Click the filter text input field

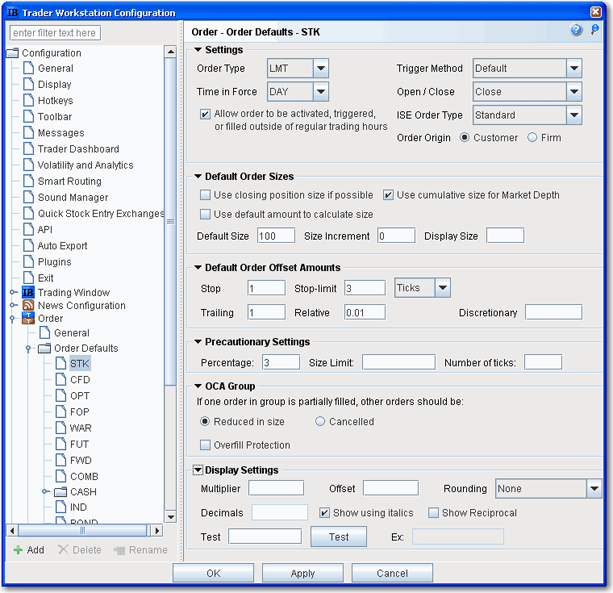tap(55, 33)
